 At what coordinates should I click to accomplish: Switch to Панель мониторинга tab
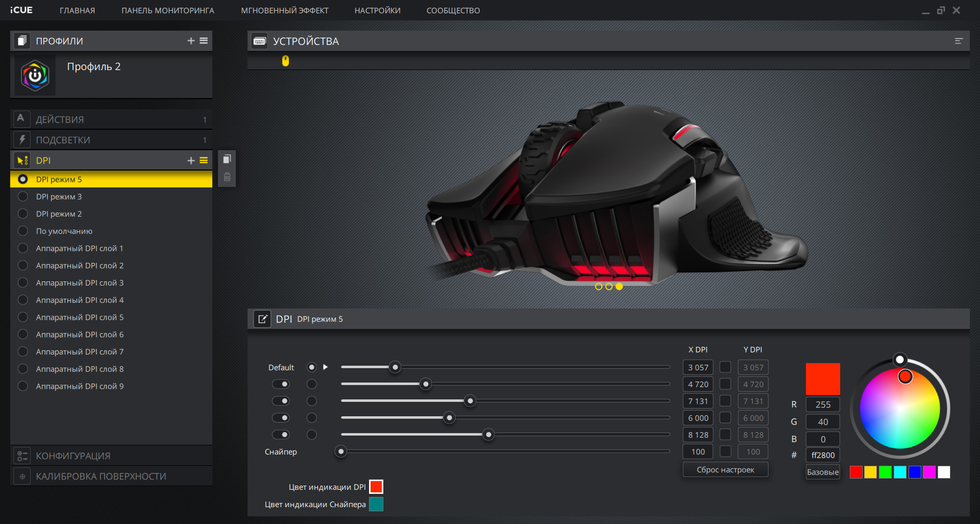tap(167, 10)
